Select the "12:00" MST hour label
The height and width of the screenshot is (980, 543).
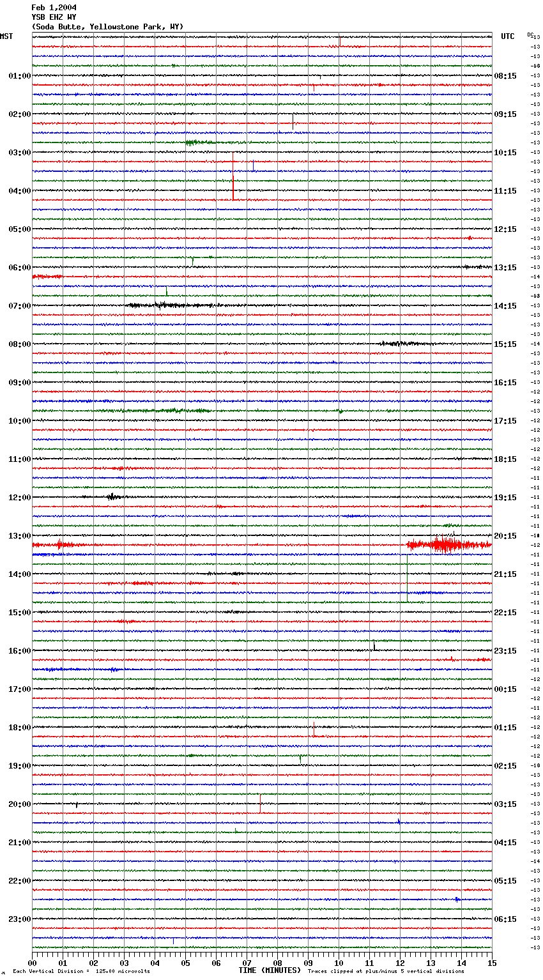pos(20,498)
